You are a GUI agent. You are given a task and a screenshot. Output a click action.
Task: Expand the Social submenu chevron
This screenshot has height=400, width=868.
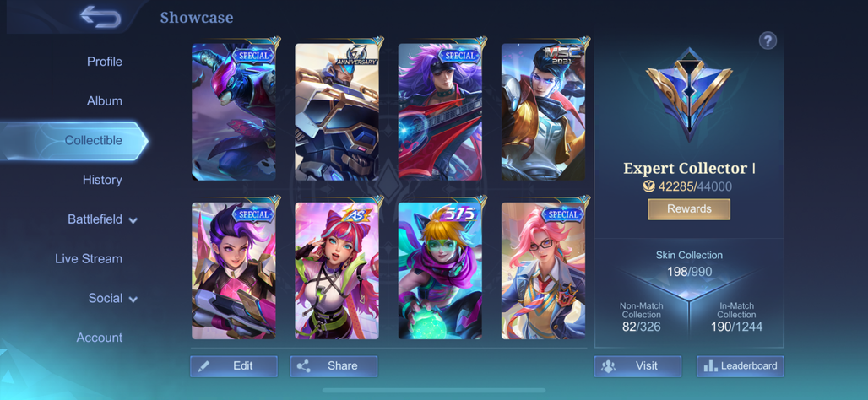pos(133,300)
